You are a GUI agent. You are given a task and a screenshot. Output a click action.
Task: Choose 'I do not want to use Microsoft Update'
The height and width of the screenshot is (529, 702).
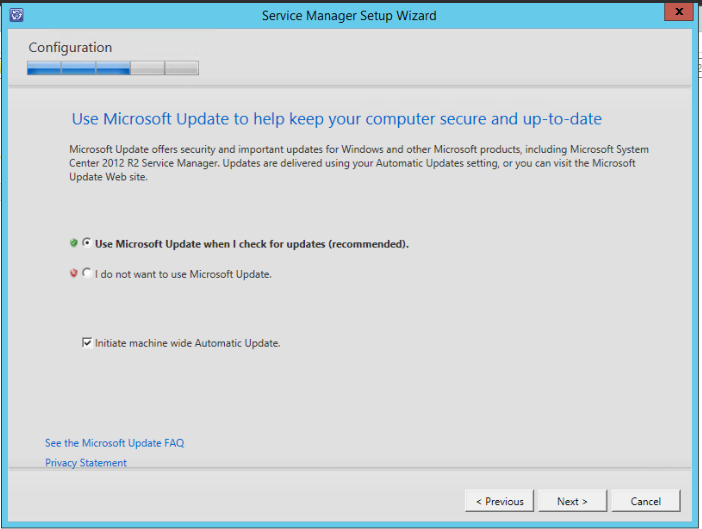click(87, 273)
